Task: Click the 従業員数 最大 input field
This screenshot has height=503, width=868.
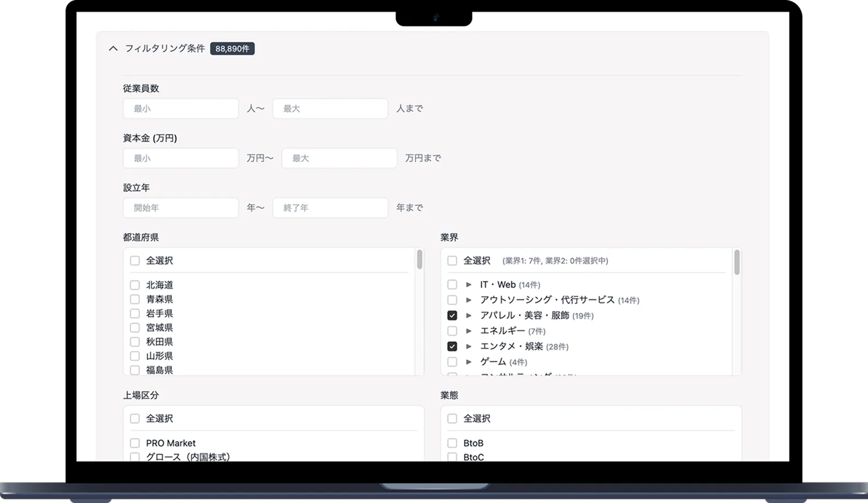Action: click(330, 109)
